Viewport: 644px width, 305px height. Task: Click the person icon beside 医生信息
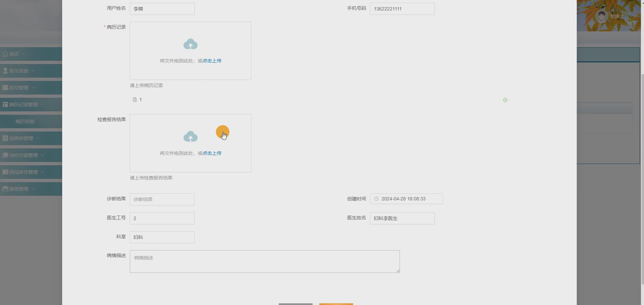click(x=5, y=71)
